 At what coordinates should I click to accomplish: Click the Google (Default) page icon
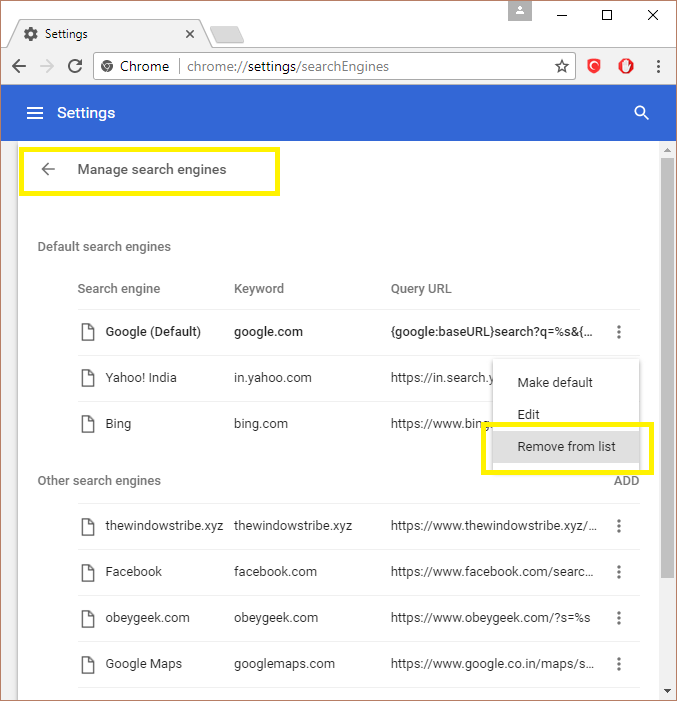tap(88, 332)
